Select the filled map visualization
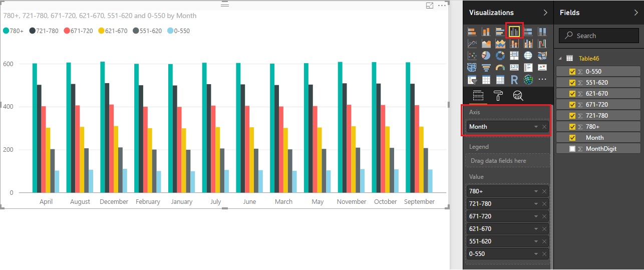644x270 pixels. (542, 56)
